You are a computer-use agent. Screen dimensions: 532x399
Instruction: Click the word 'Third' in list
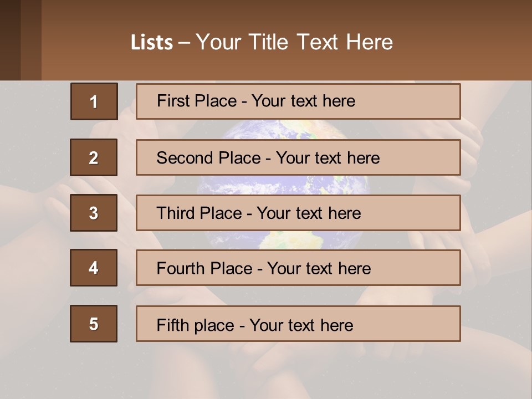pos(175,213)
